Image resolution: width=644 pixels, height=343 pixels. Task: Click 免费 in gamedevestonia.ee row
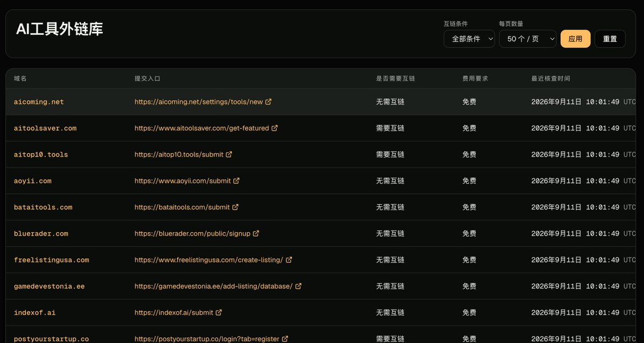click(x=469, y=286)
